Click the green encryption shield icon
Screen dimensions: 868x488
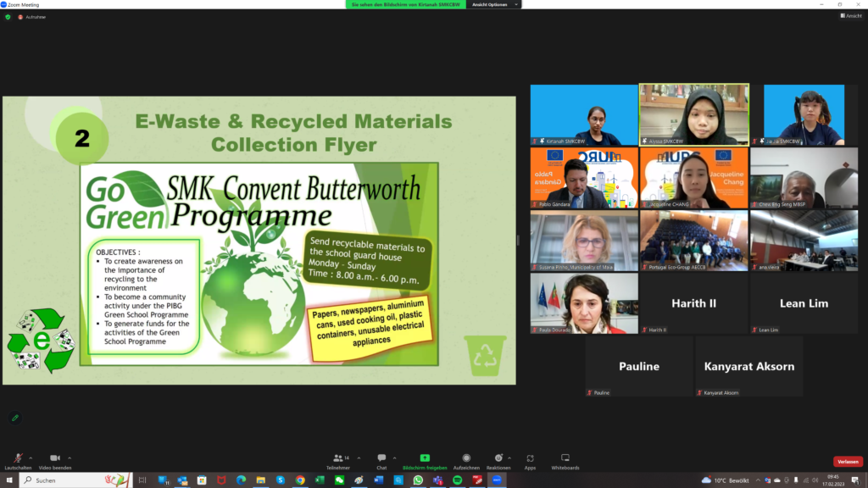point(8,17)
